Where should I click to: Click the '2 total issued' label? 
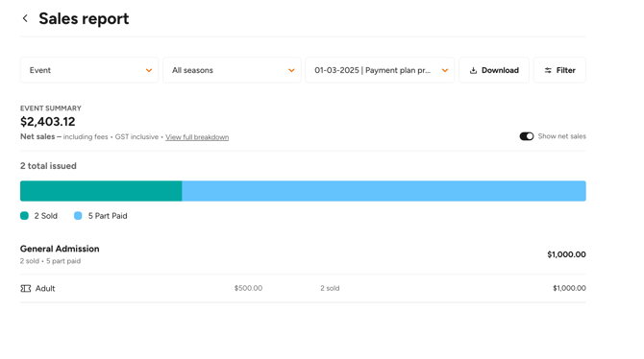point(48,166)
